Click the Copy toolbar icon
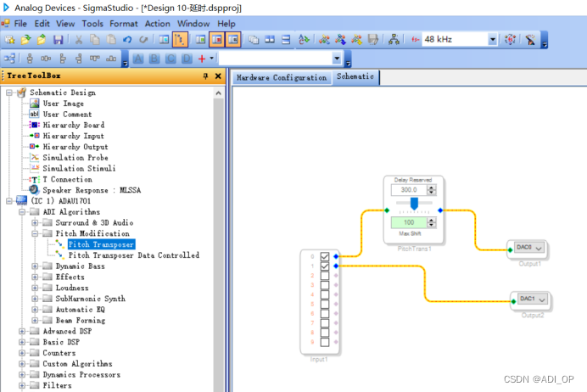 (x=95, y=39)
